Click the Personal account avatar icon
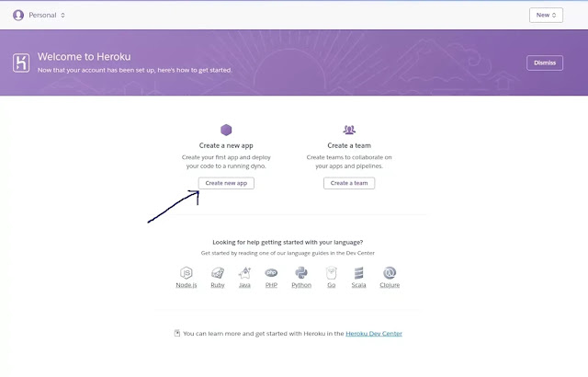Viewport: 588px width, 377px height. point(18,15)
